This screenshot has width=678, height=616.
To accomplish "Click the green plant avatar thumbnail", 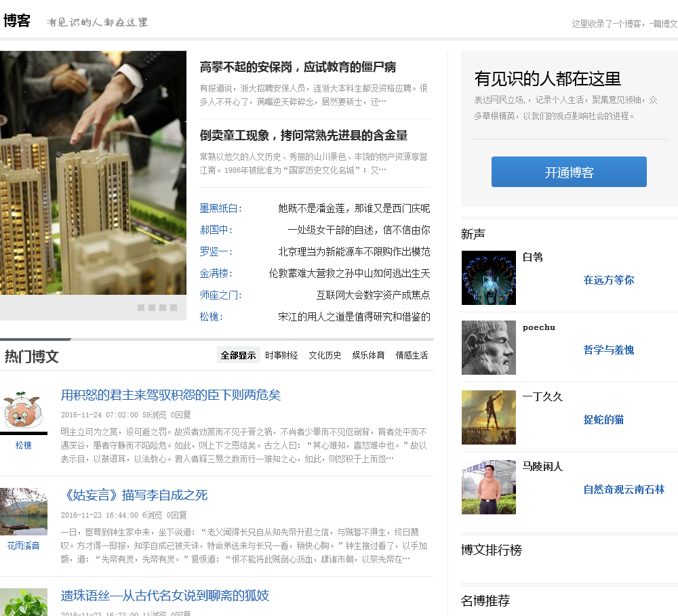I will 23,602.
